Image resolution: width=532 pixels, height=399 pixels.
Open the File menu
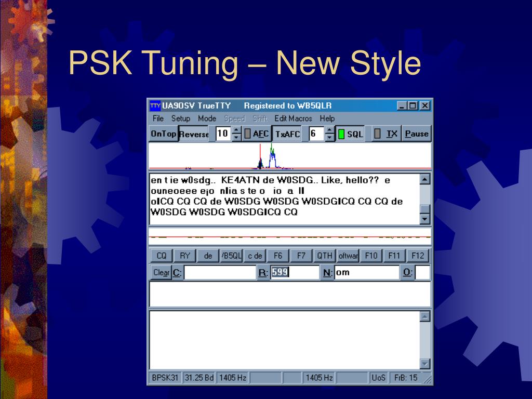[x=158, y=118]
